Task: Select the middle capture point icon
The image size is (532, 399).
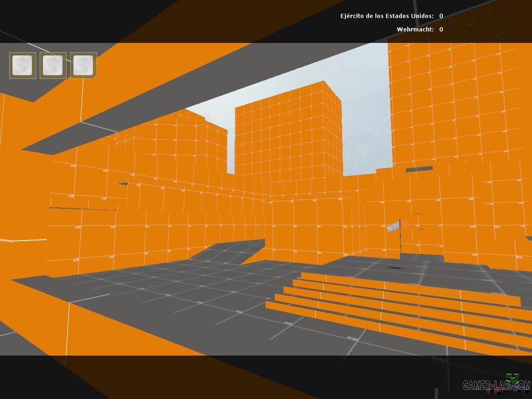Action: point(53,65)
